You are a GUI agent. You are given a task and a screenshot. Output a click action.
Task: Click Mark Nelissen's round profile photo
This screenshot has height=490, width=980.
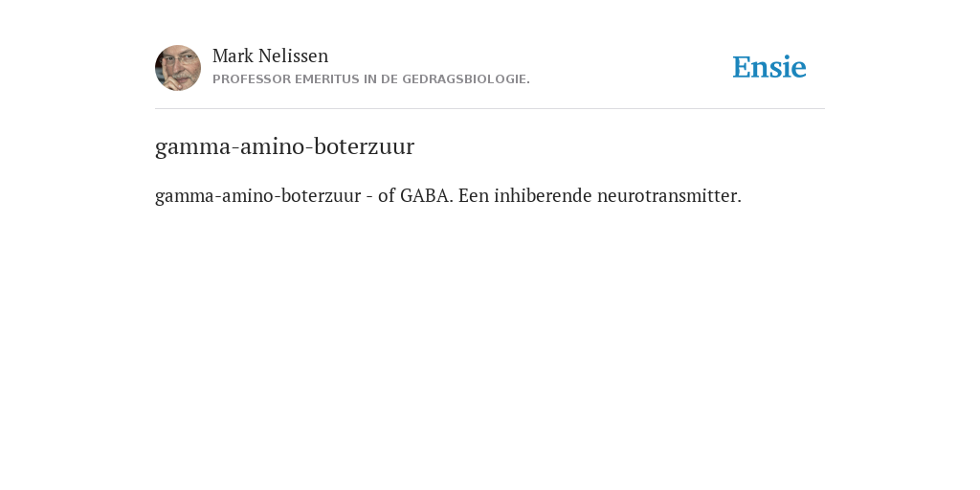tap(178, 68)
